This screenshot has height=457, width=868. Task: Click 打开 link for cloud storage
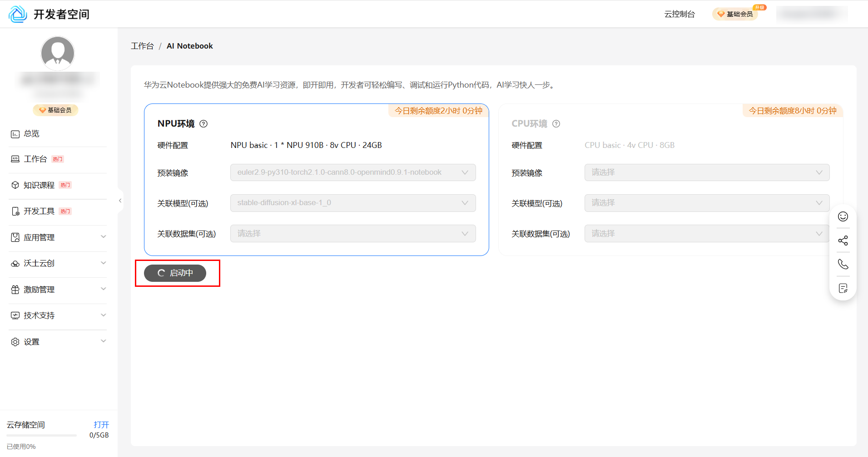point(101,425)
